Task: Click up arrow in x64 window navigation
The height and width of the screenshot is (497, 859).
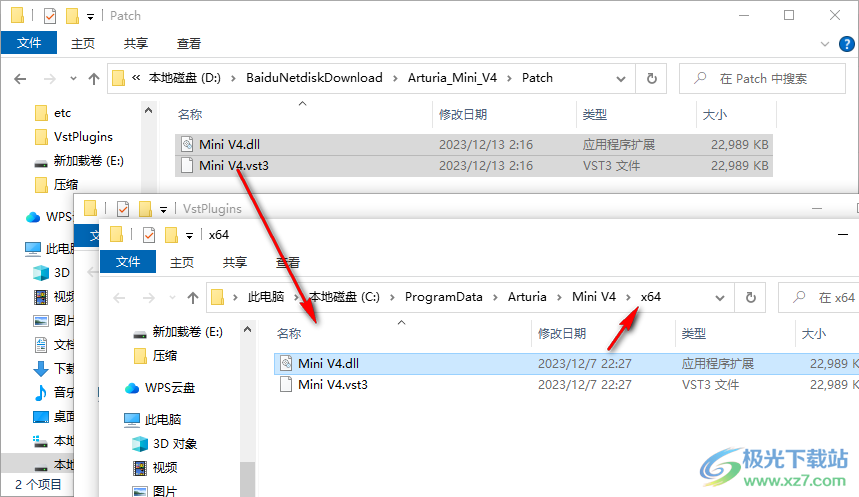Action: click(193, 297)
